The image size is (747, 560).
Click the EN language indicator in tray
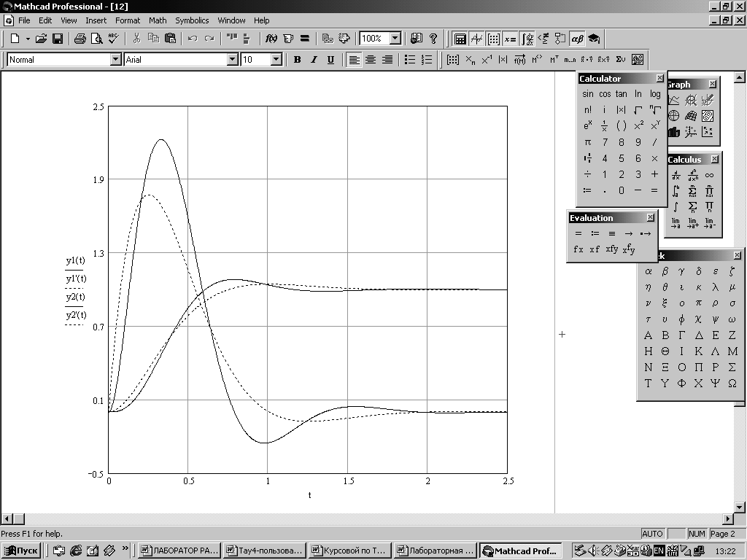(x=659, y=551)
